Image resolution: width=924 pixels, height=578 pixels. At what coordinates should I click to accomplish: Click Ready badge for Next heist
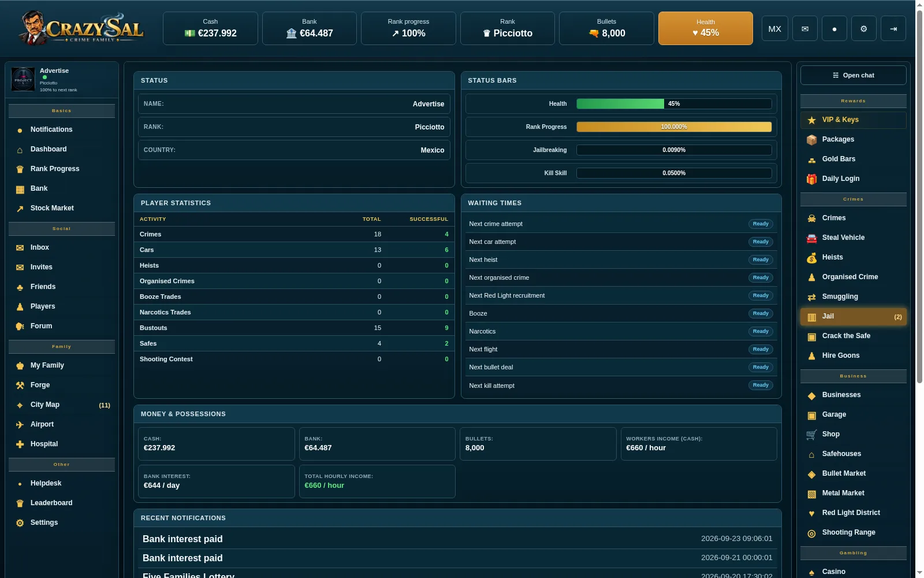pyautogui.click(x=761, y=260)
